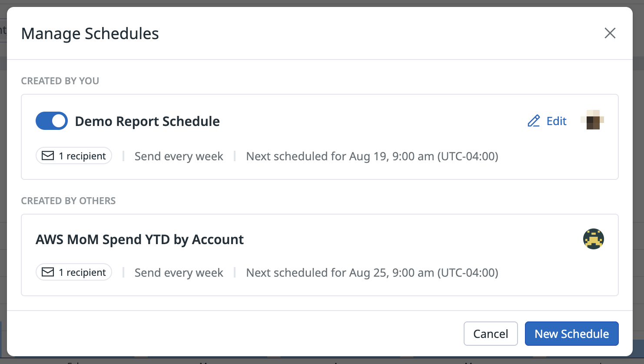Image resolution: width=644 pixels, height=364 pixels.
Task: Toggle off the Demo Report Schedule switch
Action: point(52,121)
